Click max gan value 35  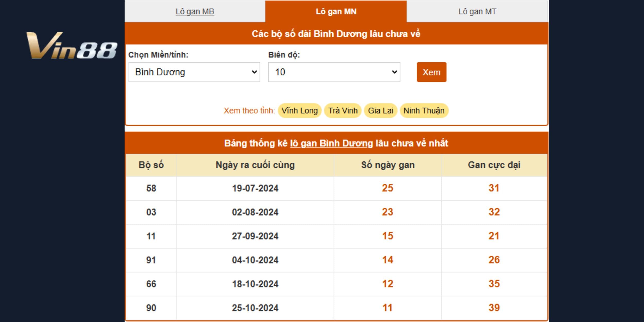[x=494, y=284]
